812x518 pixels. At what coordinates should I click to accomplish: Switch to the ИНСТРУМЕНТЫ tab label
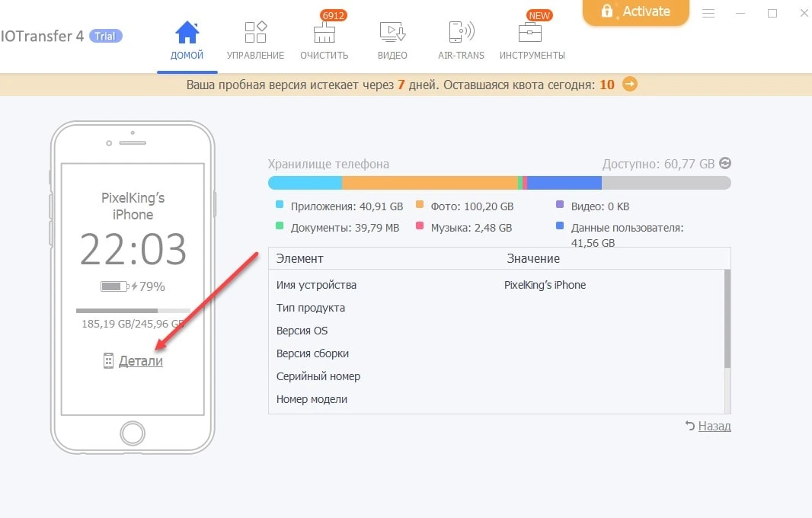(532, 55)
